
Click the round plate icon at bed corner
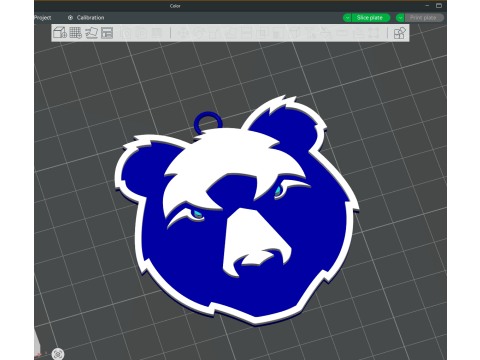tap(58, 354)
